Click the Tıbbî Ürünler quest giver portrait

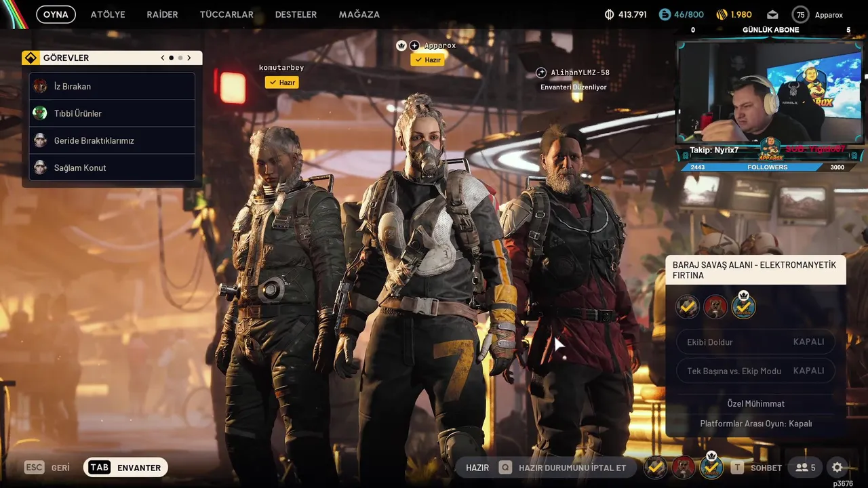point(40,113)
